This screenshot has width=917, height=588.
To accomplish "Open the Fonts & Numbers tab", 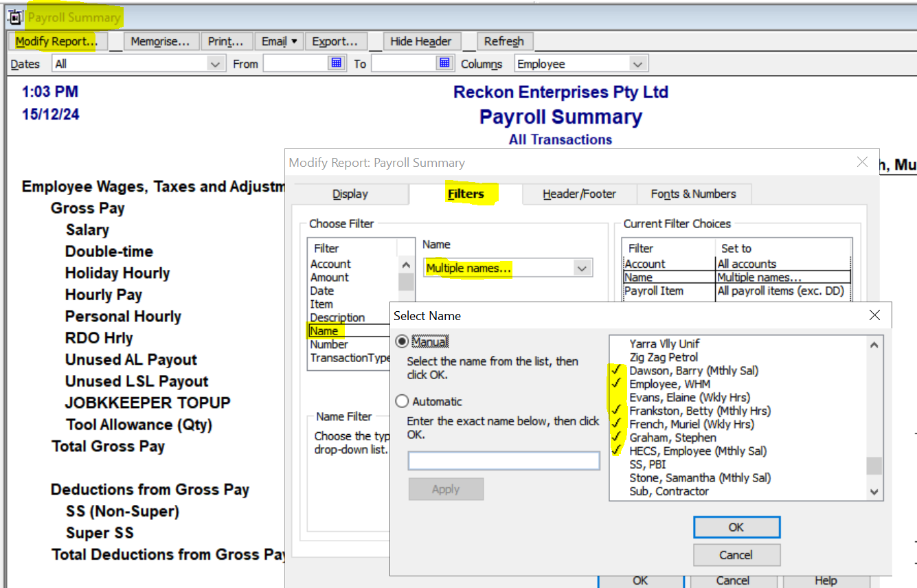I will coord(693,194).
